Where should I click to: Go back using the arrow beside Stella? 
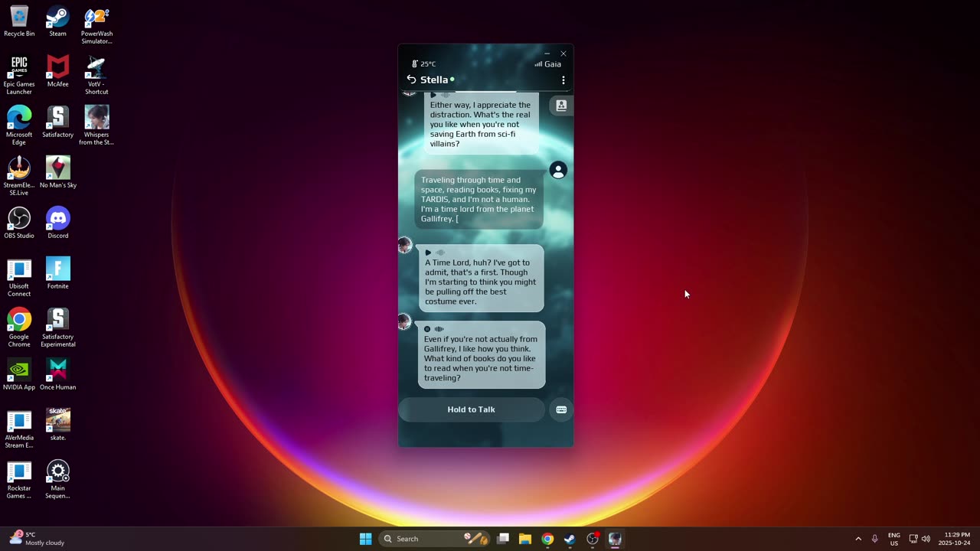pyautogui.click(x=411, y=80)
